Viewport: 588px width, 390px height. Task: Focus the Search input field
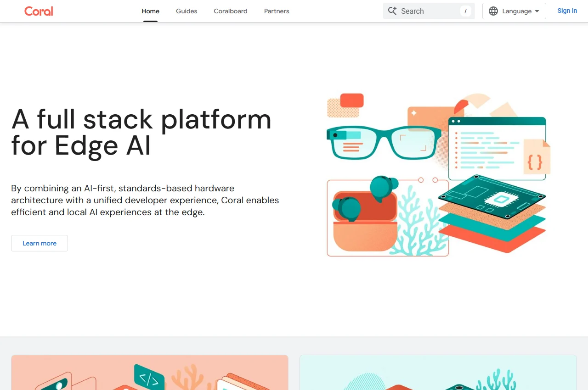click(x=429, y=11)
